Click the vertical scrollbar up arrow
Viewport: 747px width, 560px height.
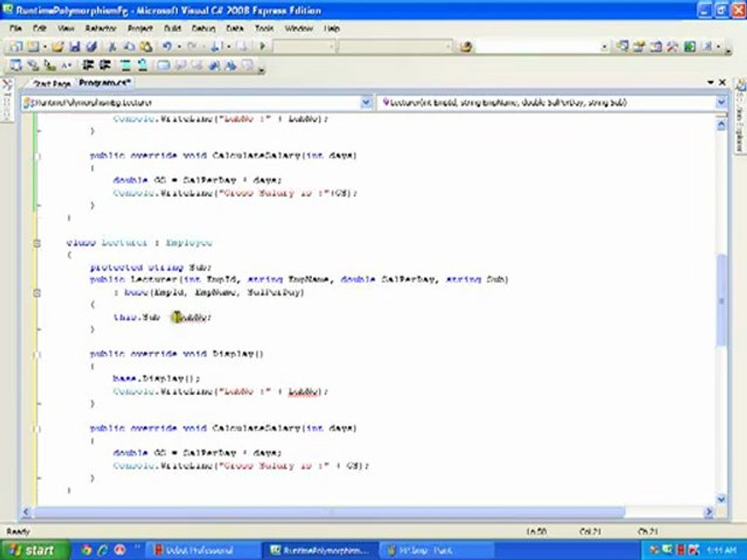[721, 124]
